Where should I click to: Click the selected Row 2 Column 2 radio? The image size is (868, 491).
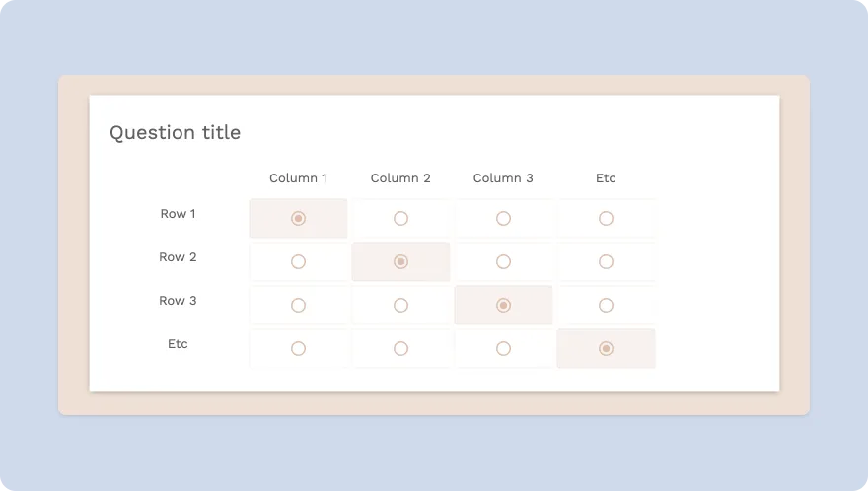pyautogui.click(x=400, y=261)
